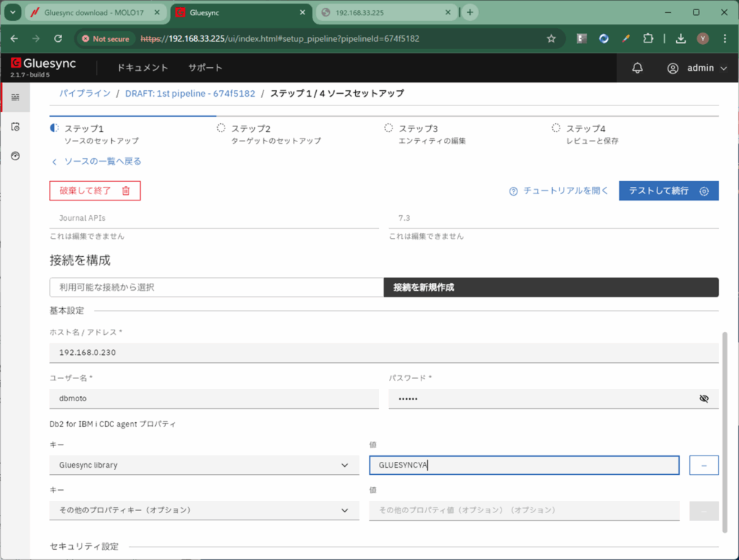Toggle password visibility eye icon

tap(704, 398)
